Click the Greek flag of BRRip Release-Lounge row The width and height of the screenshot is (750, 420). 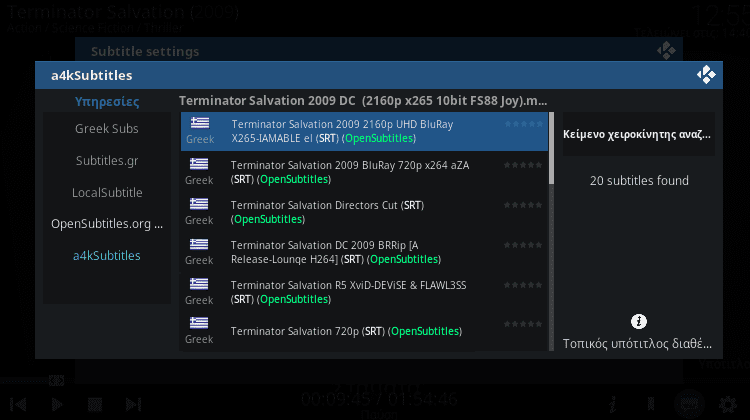[x=199, y=244]
